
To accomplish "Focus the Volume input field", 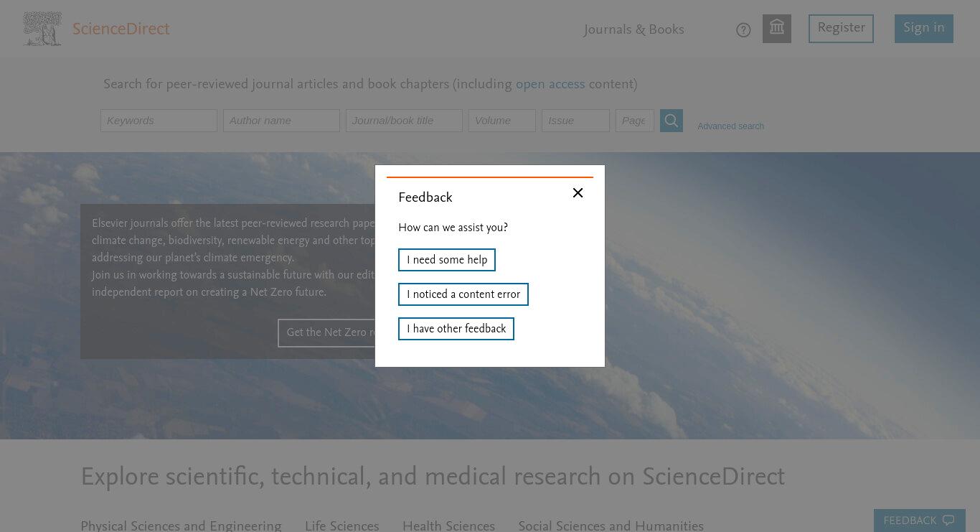I will point(502,121).
